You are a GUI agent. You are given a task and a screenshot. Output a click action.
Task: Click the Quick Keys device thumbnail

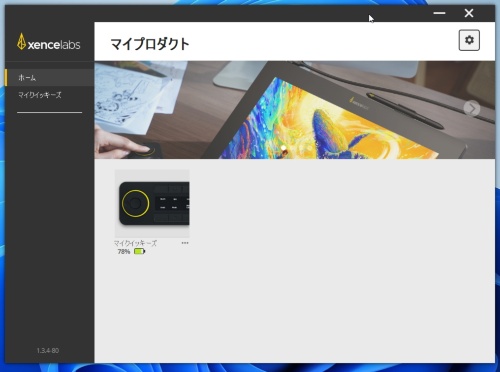pyautogui.click(x=152, y=203)
